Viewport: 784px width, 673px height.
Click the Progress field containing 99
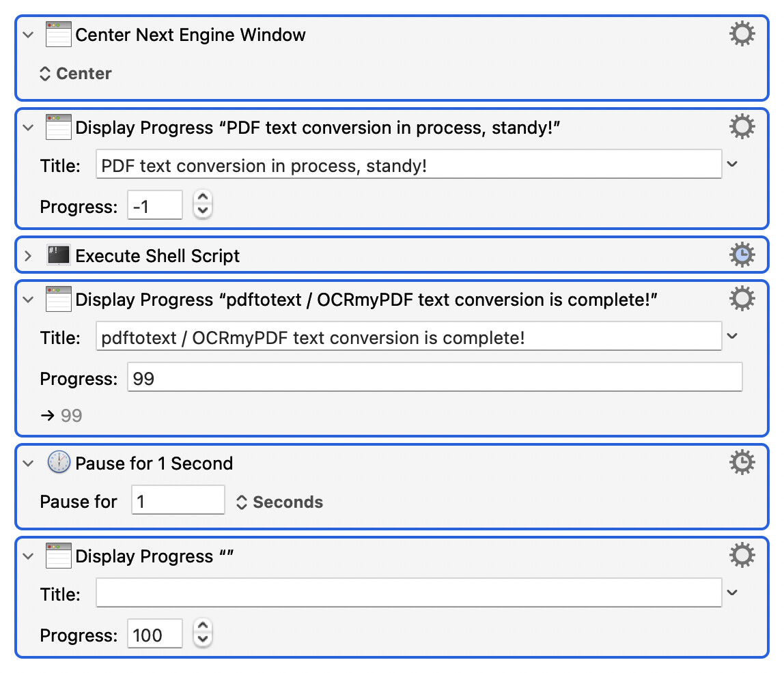tap(434, 378)
